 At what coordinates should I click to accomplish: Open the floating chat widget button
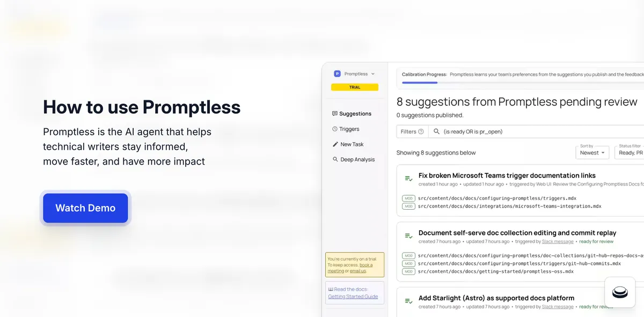(620, 292)
